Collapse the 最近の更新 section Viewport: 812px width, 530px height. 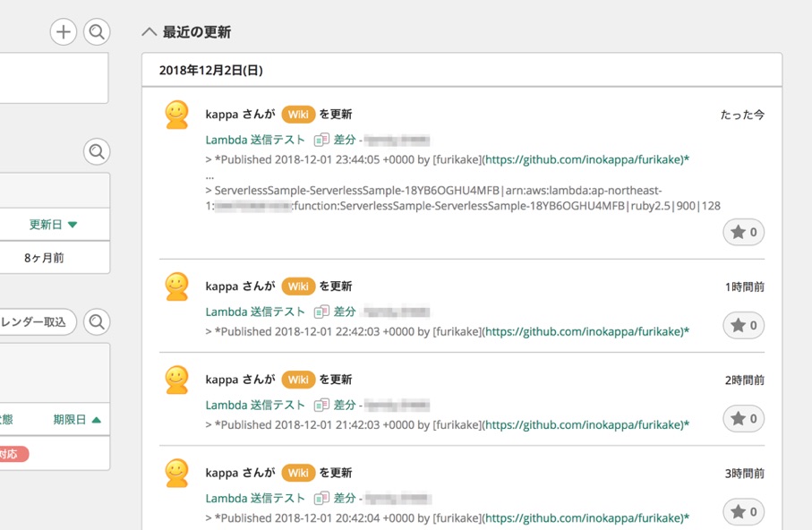click(149, 30)
